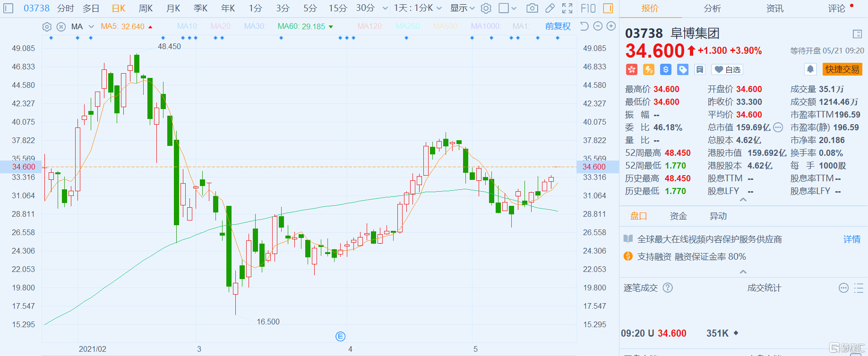Click the 快捷交易 quick trade button
Image resolution: width=868 pixels, height=356 pixels.
(842, 69)
